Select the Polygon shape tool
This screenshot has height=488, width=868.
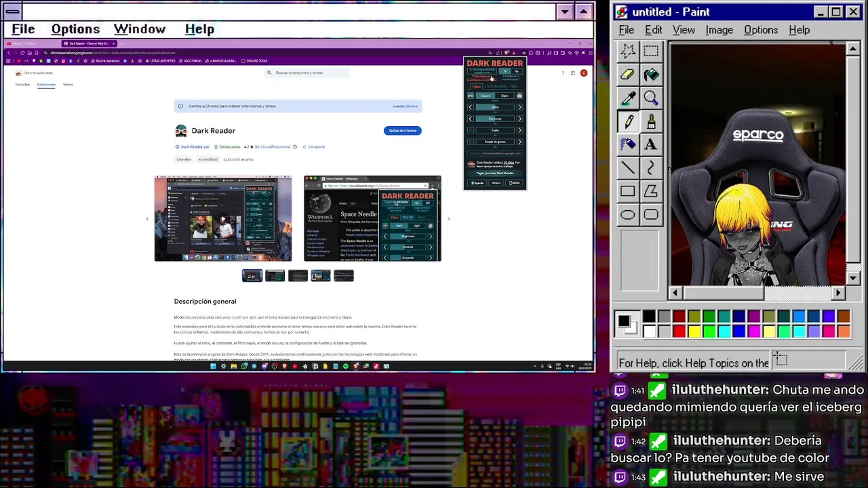click(x=651, y=192)
